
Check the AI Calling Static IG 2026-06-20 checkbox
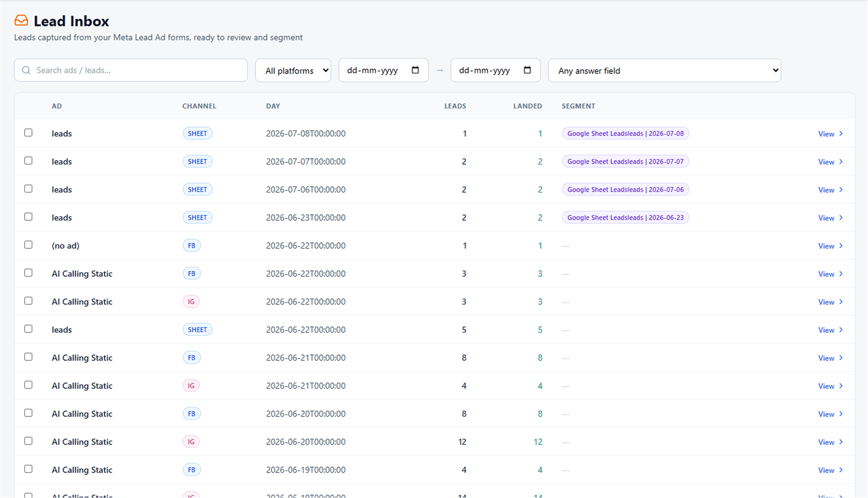28,441
